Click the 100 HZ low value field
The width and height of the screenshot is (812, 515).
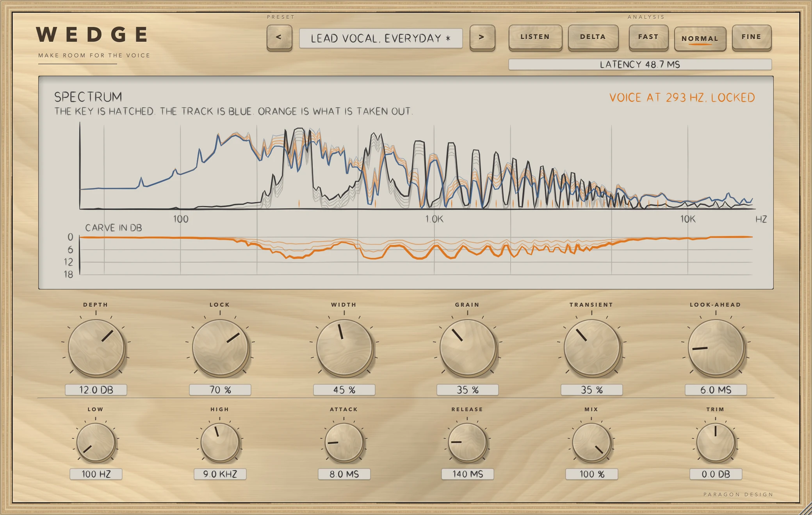[x=96, y=474]
